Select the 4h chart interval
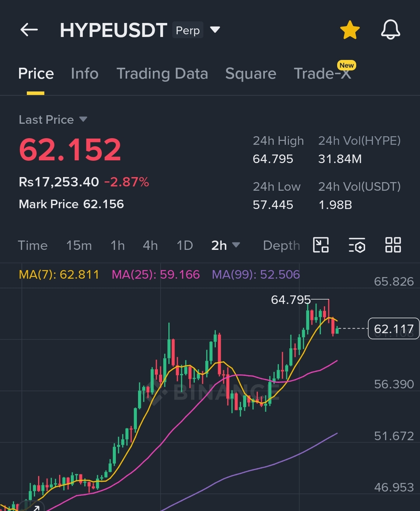The image size is (420, 511). pyautogui.click(x=150, y=246)
